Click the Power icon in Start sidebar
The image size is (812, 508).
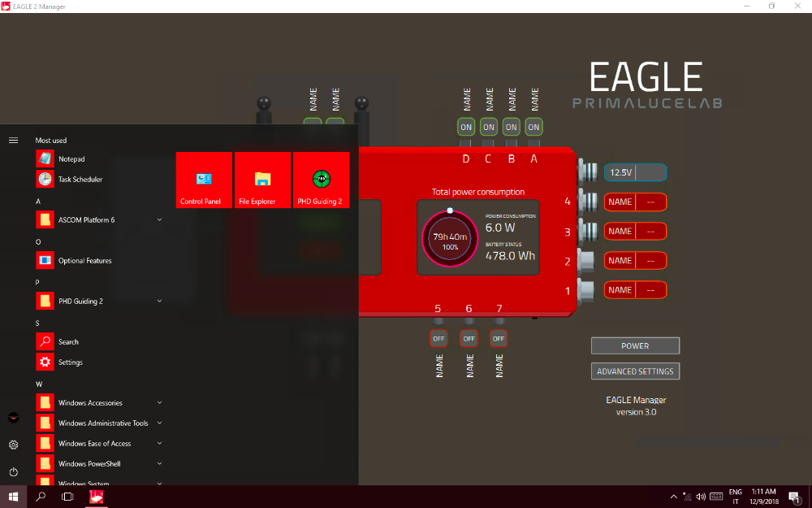pos(14,471)
